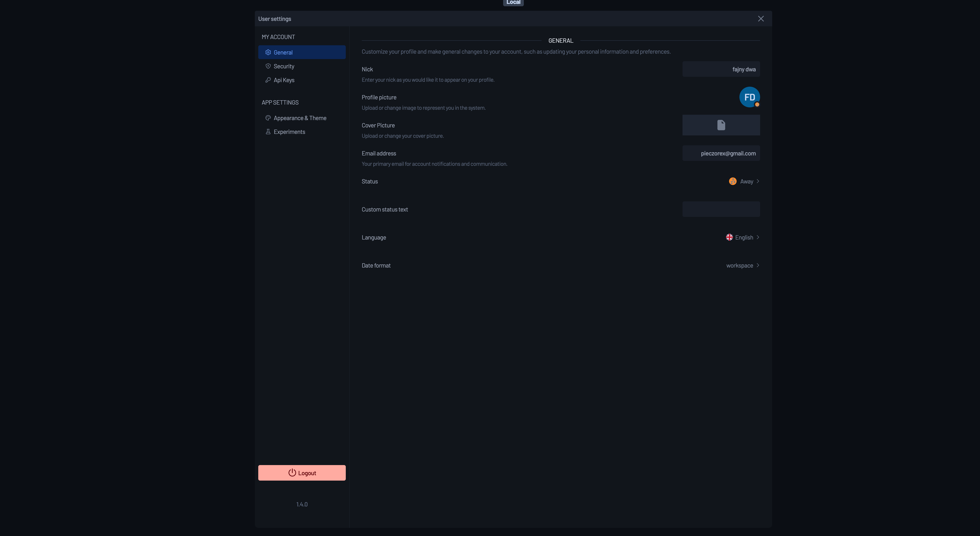
Task: Open the Experiments settings page
Action: coord(289,132)
